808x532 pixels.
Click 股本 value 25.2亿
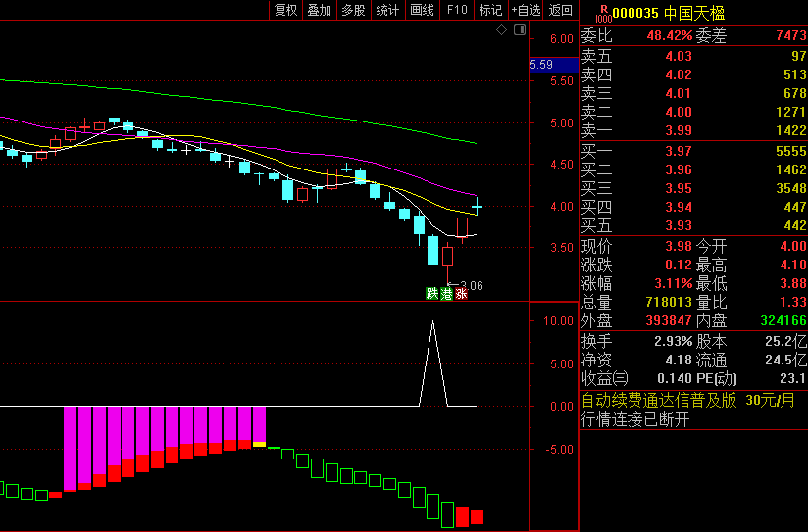click(x=785, y=341)
